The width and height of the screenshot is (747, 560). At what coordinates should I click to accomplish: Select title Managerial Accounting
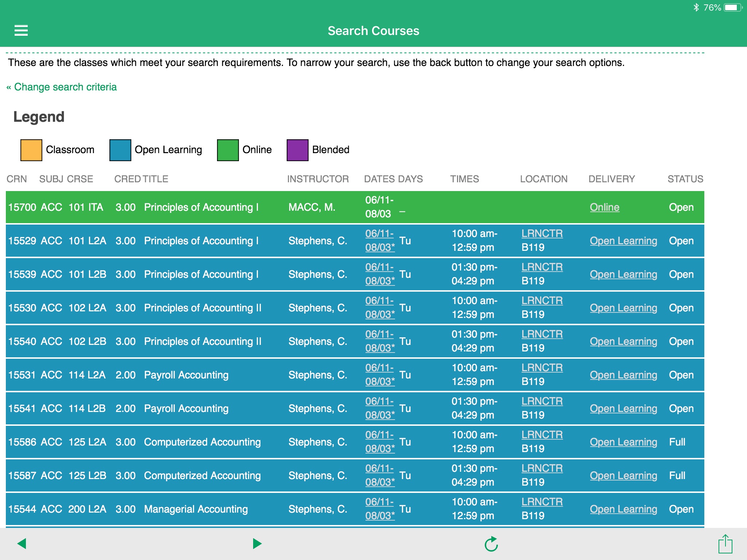(196, 509)
